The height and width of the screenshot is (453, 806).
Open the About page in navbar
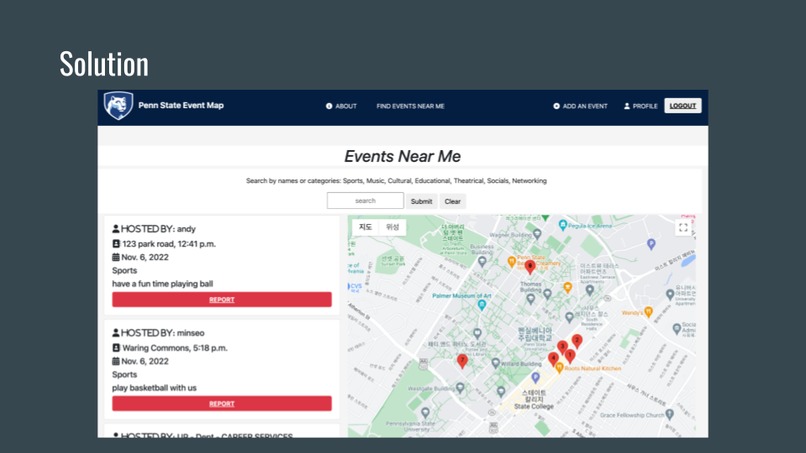point(341,106)
